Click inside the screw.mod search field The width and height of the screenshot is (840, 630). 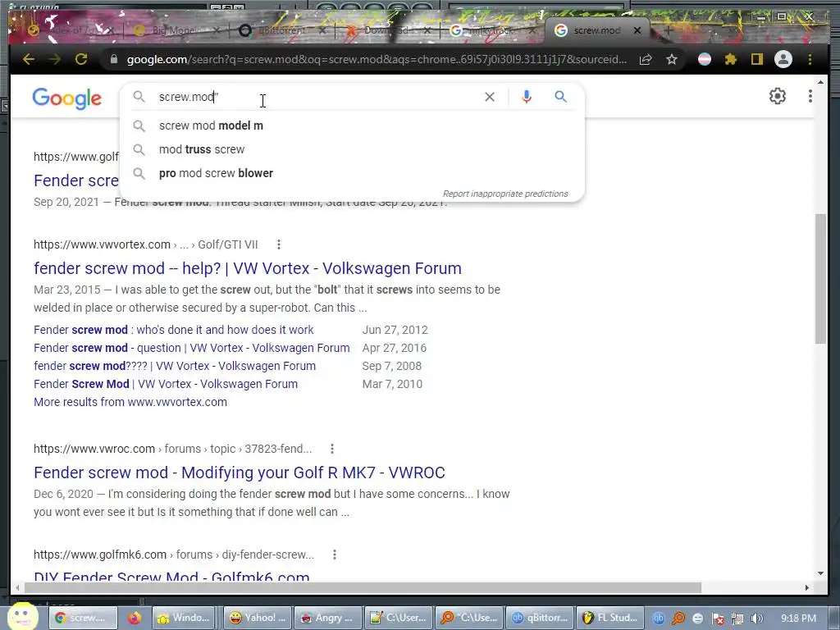[x=316, y=97]
